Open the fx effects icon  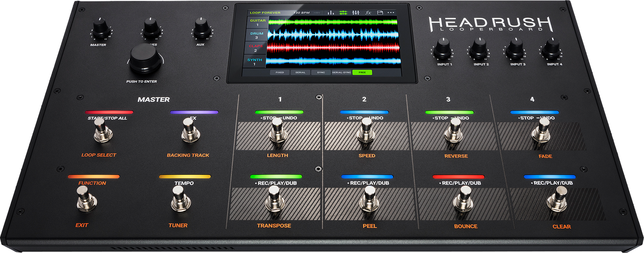(x=368, y=12)
